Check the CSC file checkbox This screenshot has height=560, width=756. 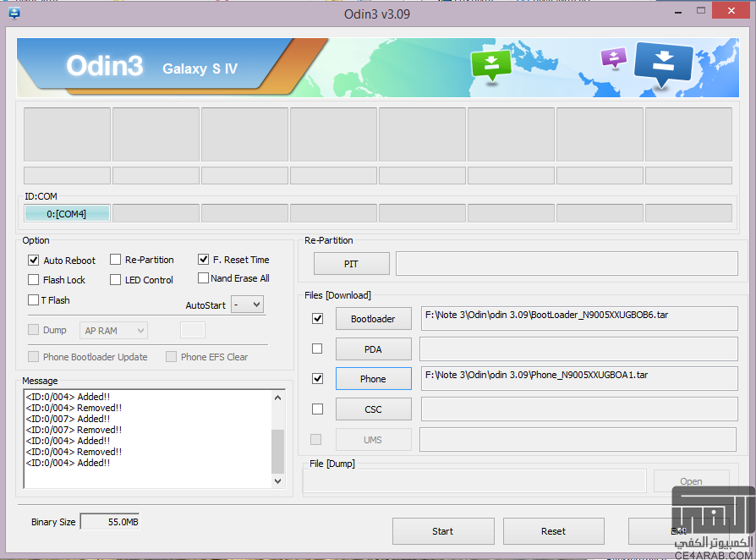point(317,409)
